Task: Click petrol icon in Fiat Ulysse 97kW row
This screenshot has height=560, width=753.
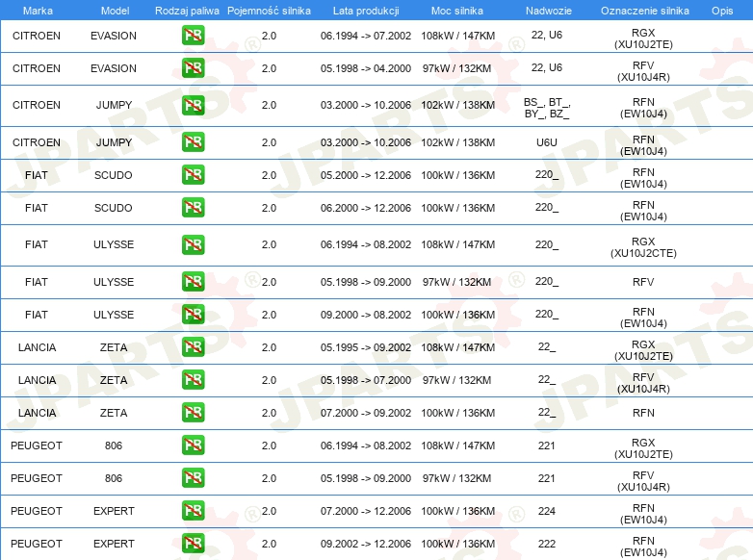Action: [193, 282]
